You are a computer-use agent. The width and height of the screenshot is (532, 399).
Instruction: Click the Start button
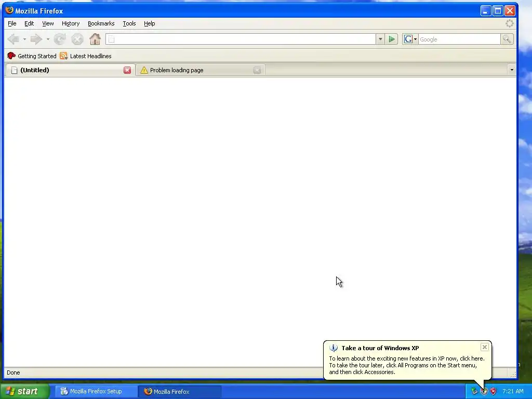(x=24, y=391)
